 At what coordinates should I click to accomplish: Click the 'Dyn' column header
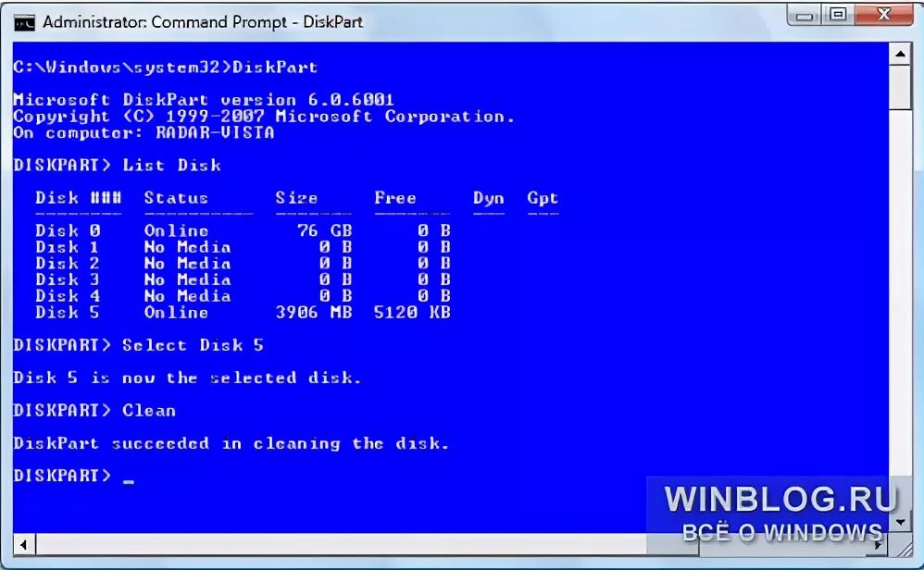point(489,198)
